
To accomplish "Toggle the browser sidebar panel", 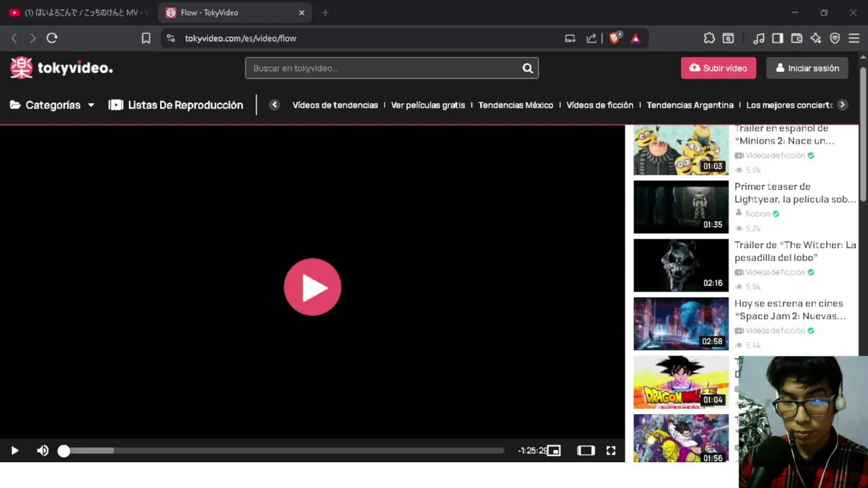I will pos(778,38).
